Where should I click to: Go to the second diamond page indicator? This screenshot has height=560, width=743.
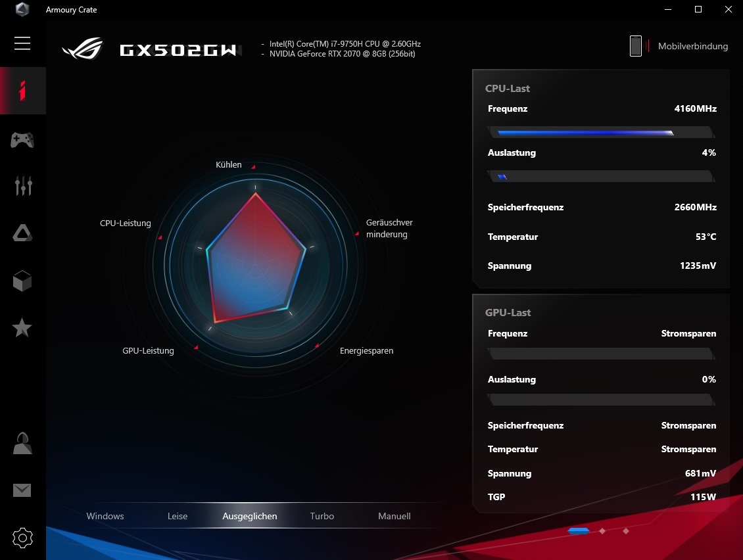coord(602,531)
